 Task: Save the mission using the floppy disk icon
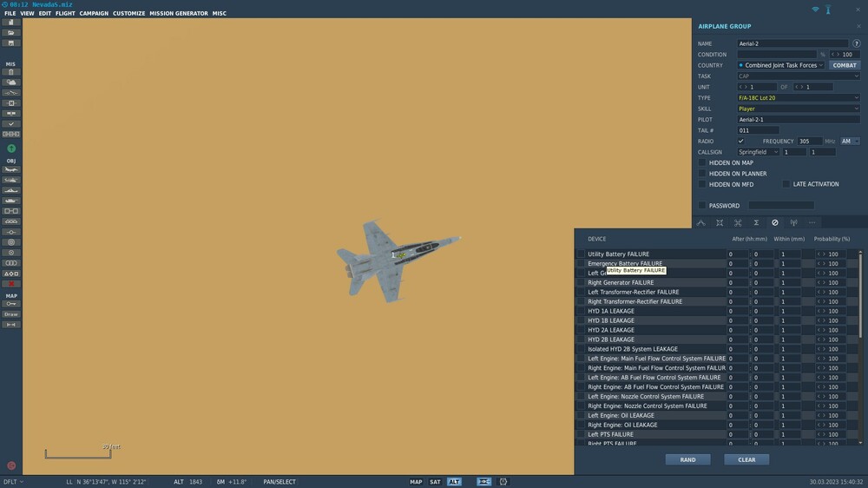pyautogui.click(x=11, y=43)
